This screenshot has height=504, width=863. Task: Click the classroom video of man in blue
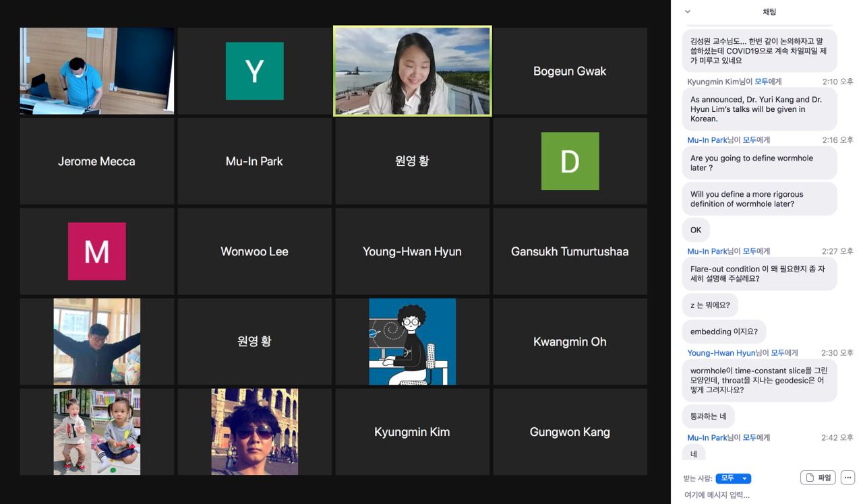point(96,71)
